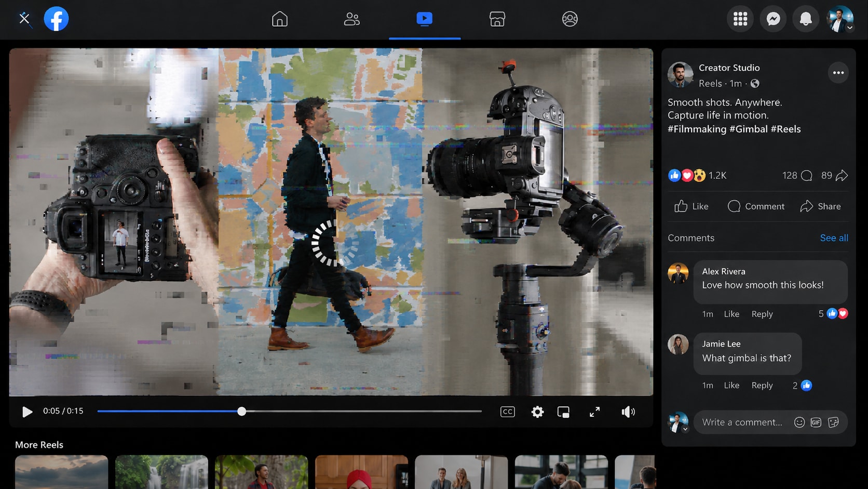Viewport: 868px width, 489px height.
Task: Open the Creator Studio page link
Action: coord(729,68)
